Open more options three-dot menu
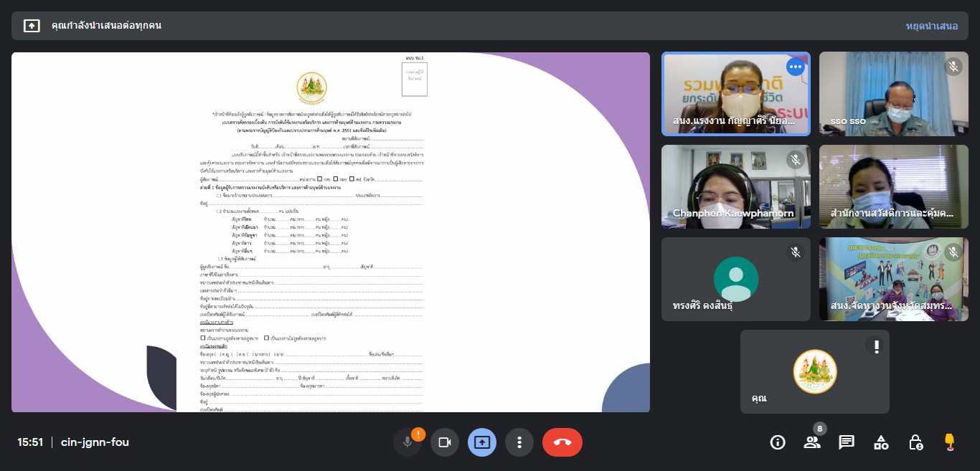 click(519, 442)
